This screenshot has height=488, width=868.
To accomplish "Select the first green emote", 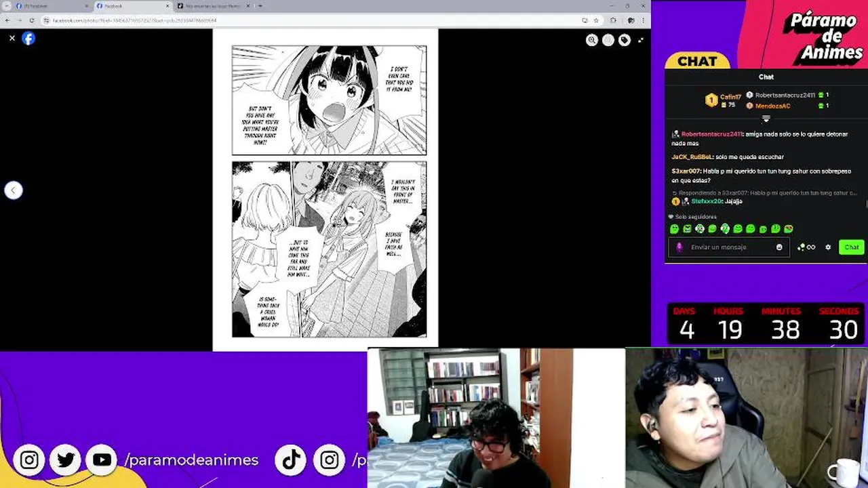I will pyautogui.click(x=674, y=229).
